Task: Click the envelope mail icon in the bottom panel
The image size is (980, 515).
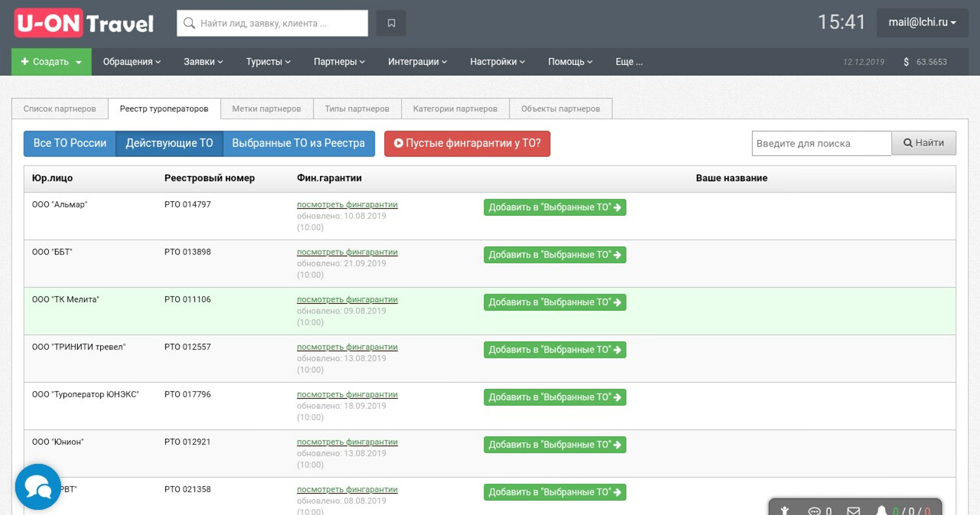Action: 853,510
